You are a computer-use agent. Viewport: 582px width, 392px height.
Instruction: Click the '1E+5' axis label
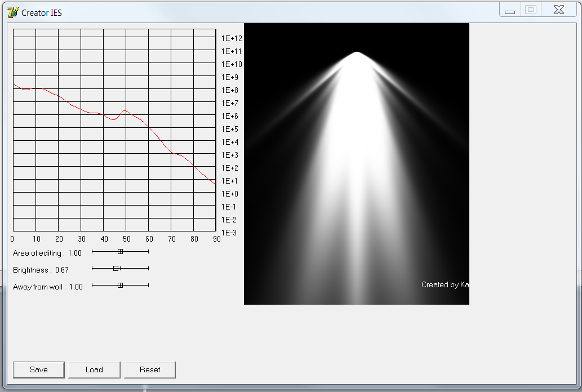(230, 129)
